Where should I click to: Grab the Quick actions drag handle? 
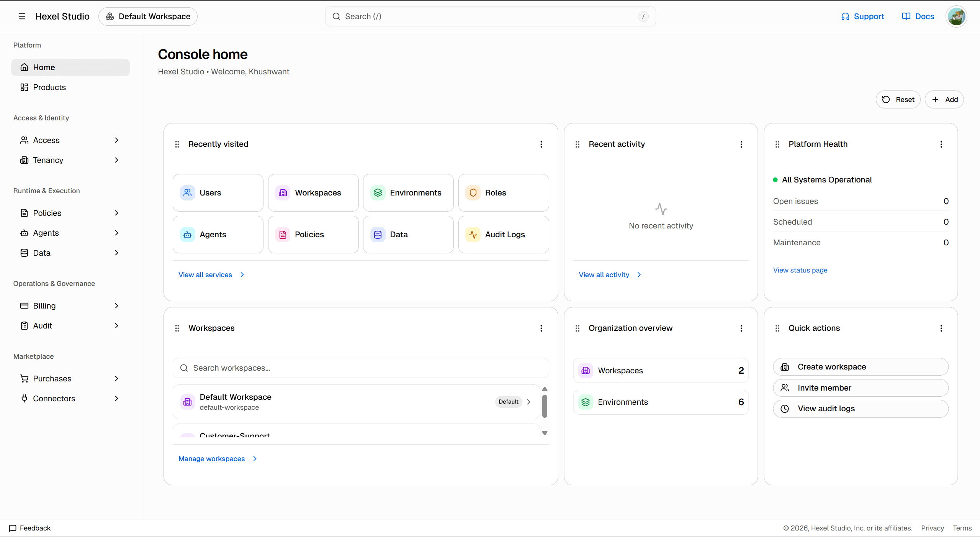pyautogui.click(x=777, y=328)
